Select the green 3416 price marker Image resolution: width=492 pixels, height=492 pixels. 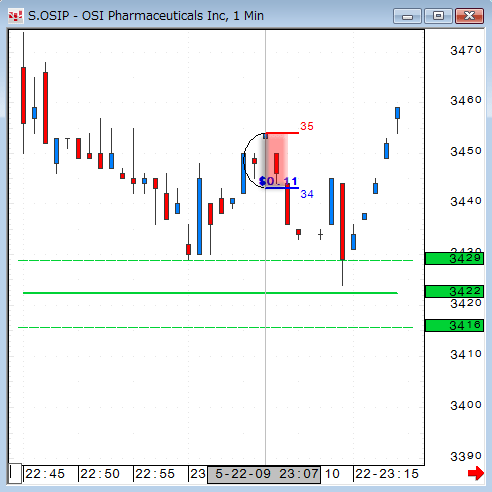pyautogui.click(x=455, y=325)
